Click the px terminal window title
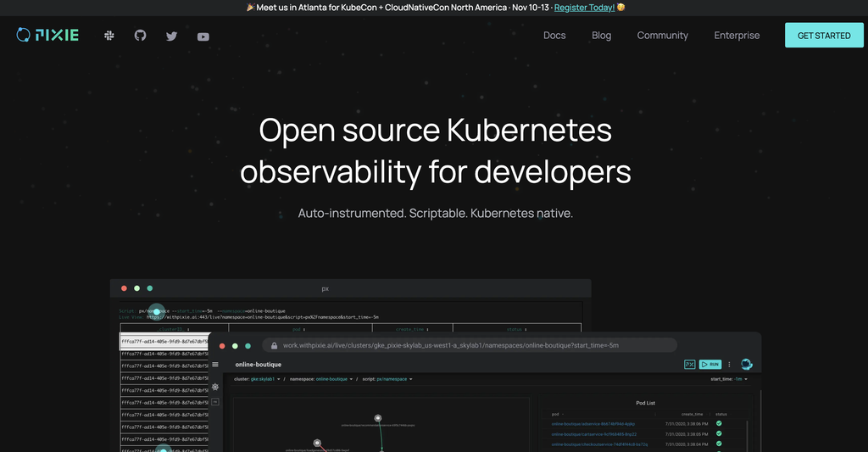This screenshot has width=868, height=452. (x=325, y=288)
